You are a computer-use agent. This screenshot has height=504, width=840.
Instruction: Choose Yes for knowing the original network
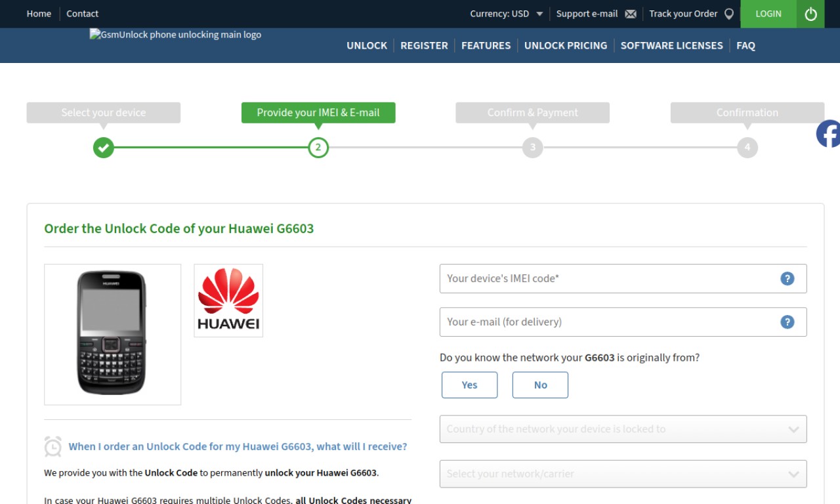point(469,385)
